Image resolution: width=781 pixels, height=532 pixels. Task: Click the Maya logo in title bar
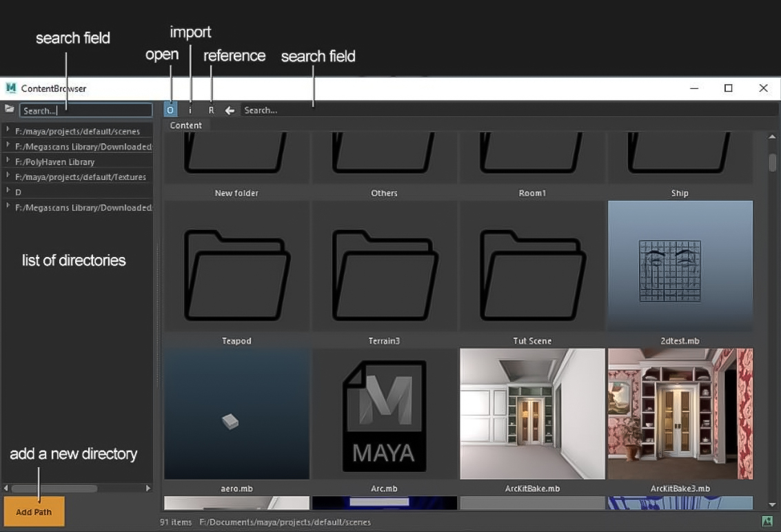(x=11, y=88)
